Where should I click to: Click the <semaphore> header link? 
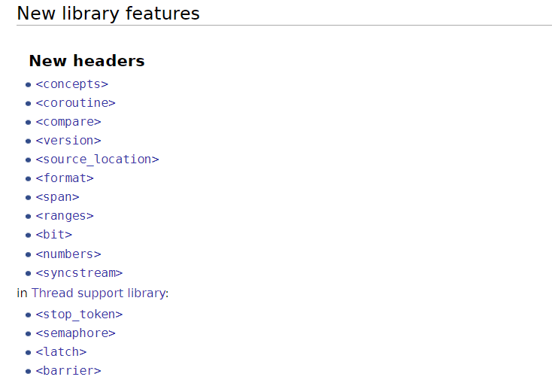(75, 333)
